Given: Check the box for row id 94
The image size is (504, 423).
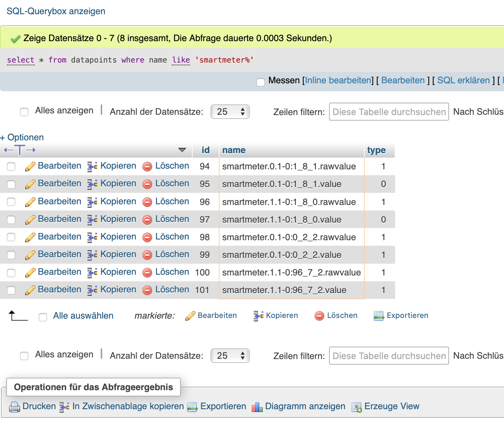Looking at the screenshot, I should (x=11, y=167).
